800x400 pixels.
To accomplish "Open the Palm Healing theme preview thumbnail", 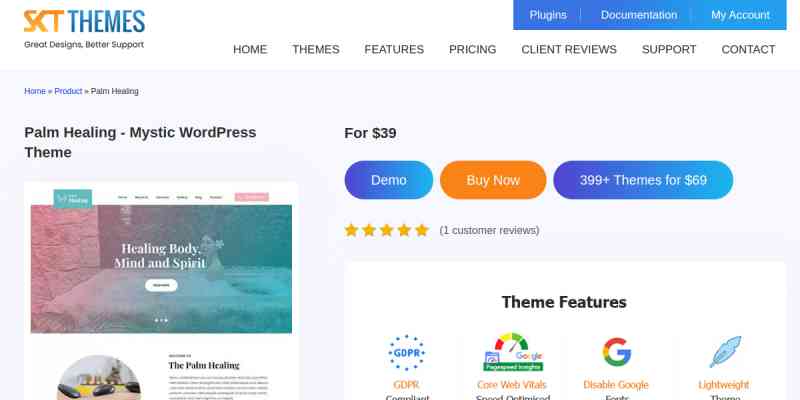I will pos(161,291).
